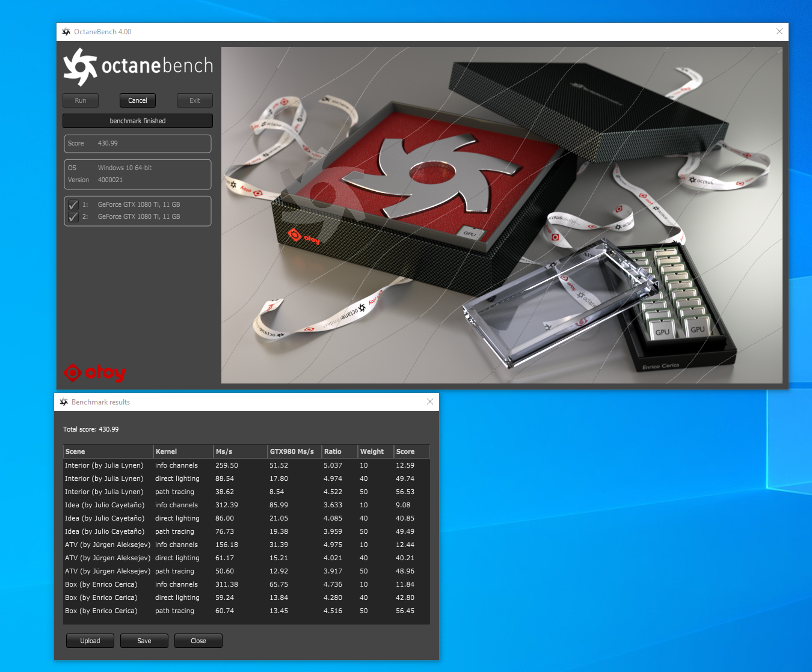Click the Cancel button in OctaneBench
The width and height of the screenshot is (812, 672).
pyautogui.click(x=138, y=100)
